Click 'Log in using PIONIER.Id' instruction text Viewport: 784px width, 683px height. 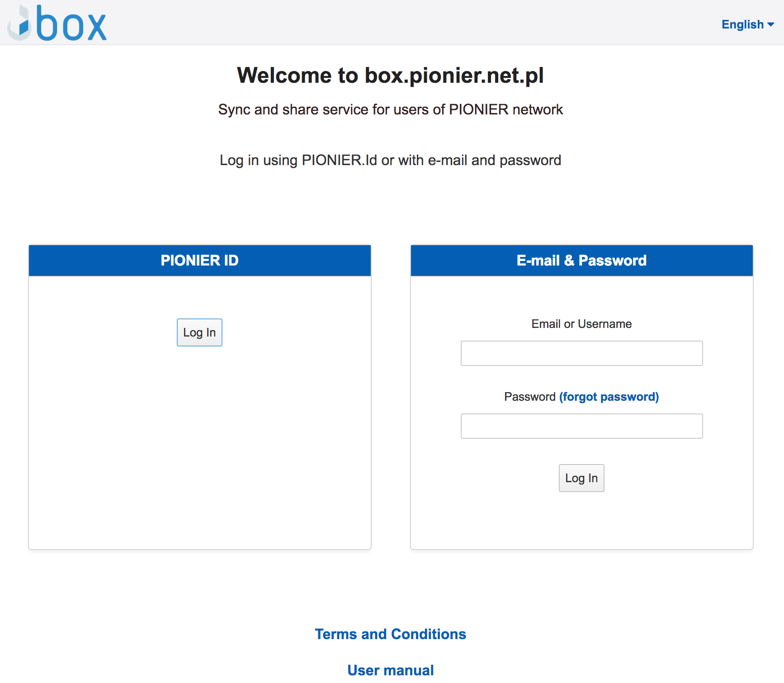391,160
